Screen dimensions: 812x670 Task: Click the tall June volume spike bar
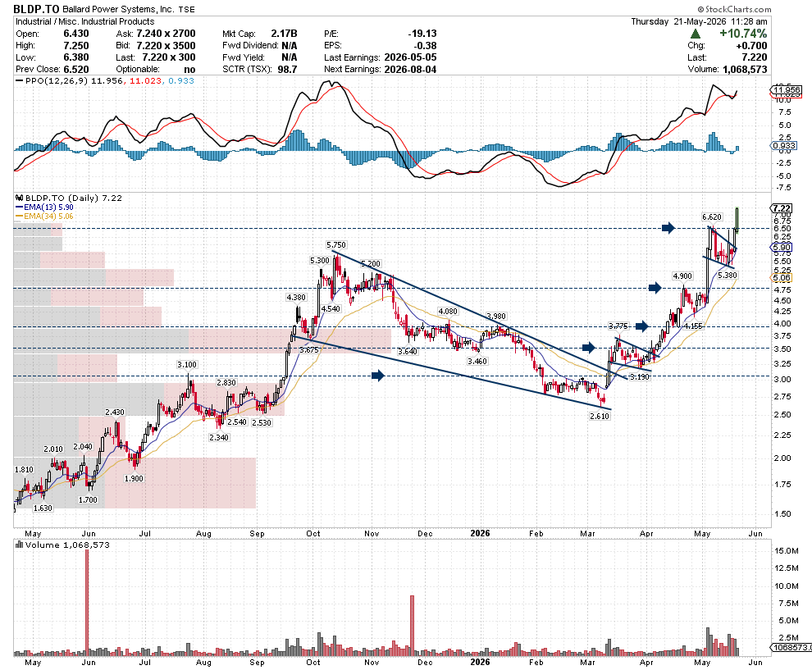click(x=87, y=602)
